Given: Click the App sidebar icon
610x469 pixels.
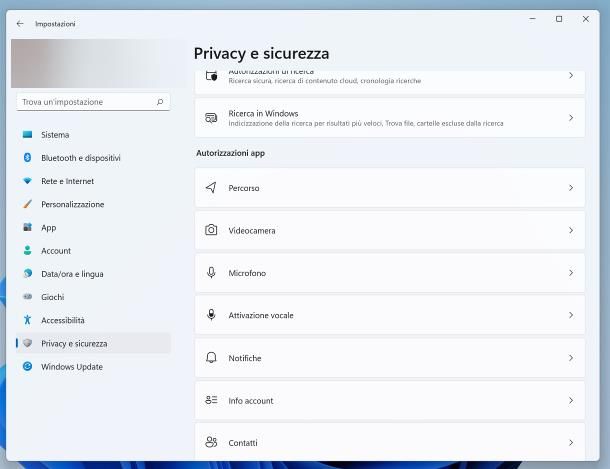Looking at the screenshot, I should click(x=27, y=227).
